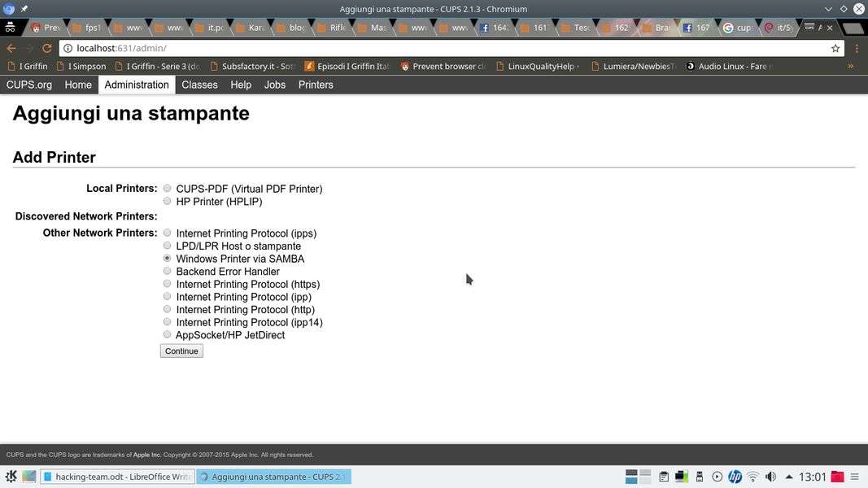Screen dimensions: 868x488
Task: Click the 'Apple Inc.' text in the footer
Action: tap(146, 455)
